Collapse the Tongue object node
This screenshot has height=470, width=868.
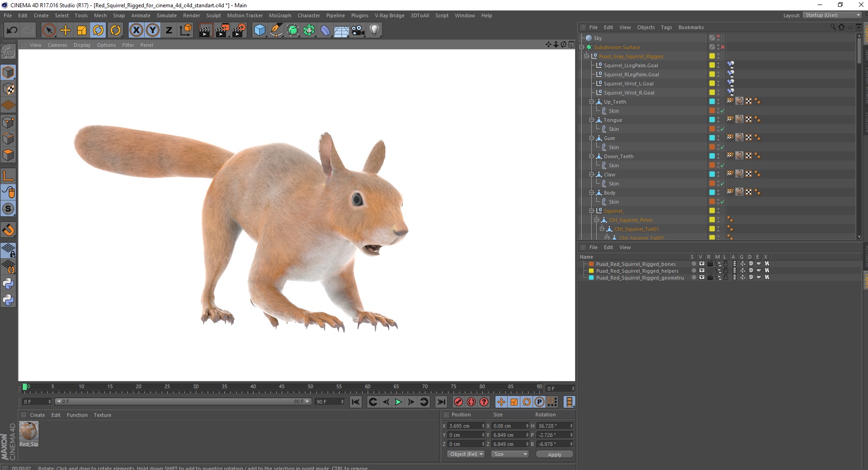pos(592,120)
